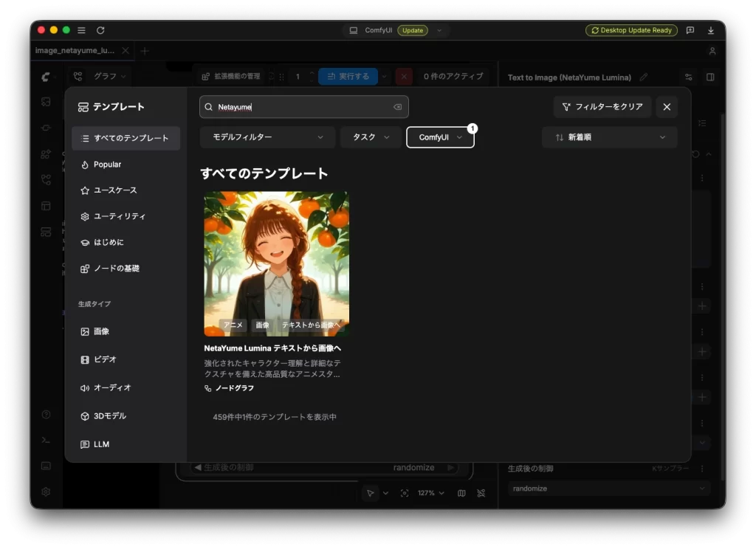The height and width of the screenshot is (549, 756).
Task: Select the 3Dモデル generation type
Action: 126,416
